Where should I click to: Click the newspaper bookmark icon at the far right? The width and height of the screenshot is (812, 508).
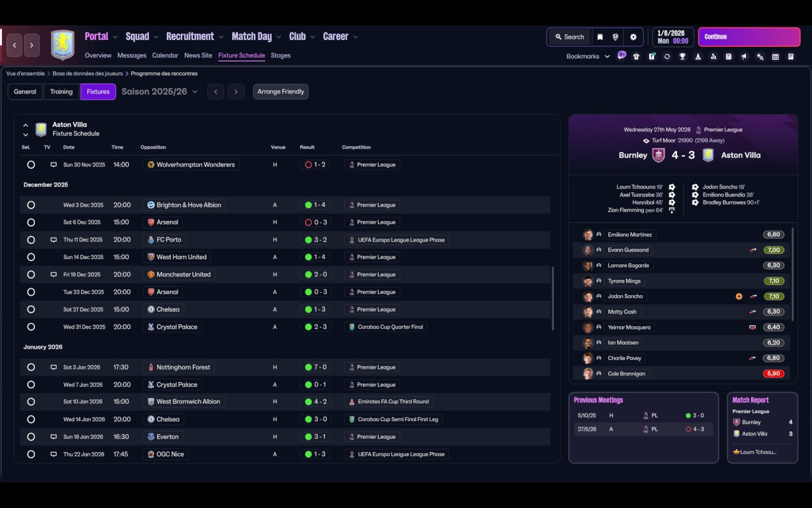(x=790, y=57)
